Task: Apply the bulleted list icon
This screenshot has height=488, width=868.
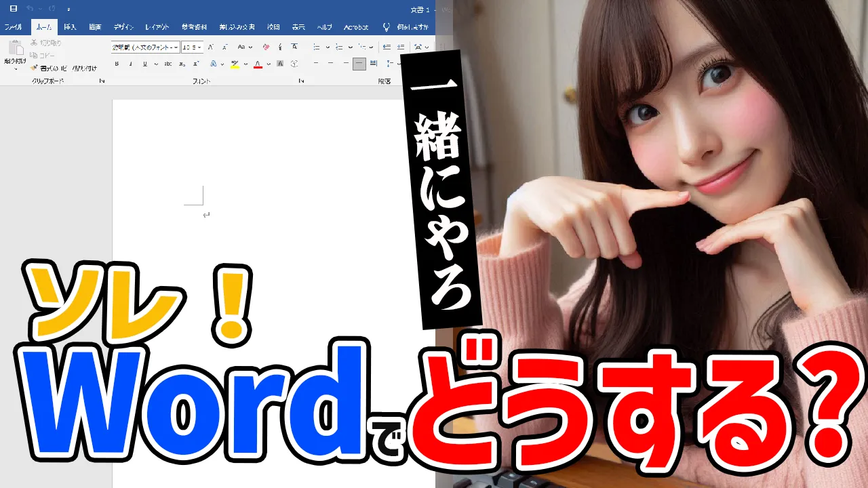Action: click(316, 47)
